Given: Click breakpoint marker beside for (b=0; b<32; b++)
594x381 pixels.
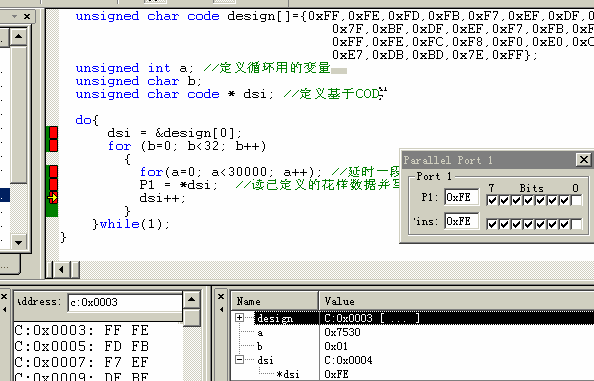Looking at the screenshot, I should pyautogui.click(x=53, y=146).
